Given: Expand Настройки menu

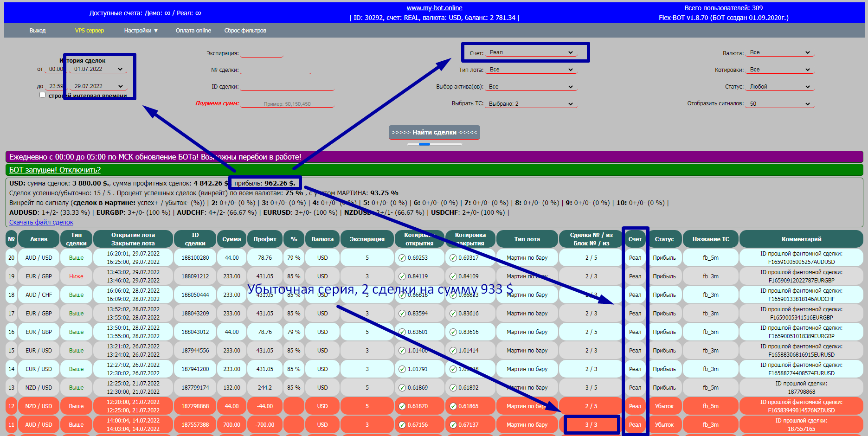Looking at the screenshot, I should point(141,31).
